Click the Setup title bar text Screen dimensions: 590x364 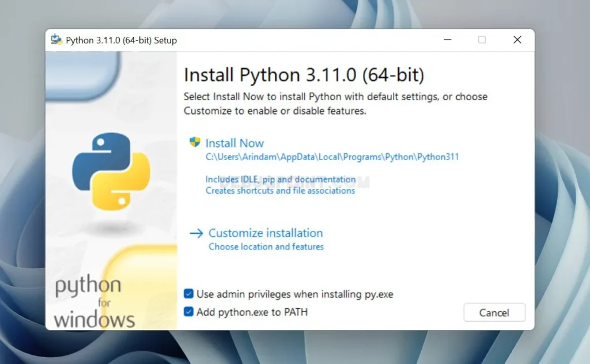point(122,40)
